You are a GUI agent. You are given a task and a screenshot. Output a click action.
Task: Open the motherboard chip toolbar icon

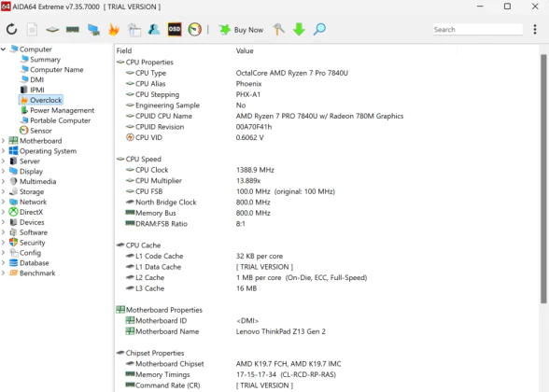[52, 30]
